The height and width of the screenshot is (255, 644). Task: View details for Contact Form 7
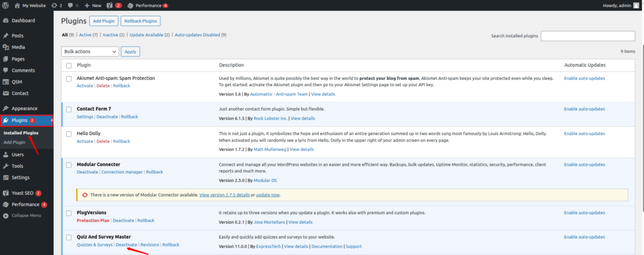(303, 119)
